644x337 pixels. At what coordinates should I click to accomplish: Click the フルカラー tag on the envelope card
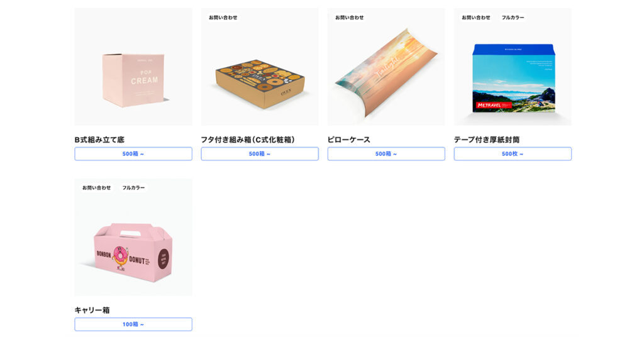[x=513, y=18]
